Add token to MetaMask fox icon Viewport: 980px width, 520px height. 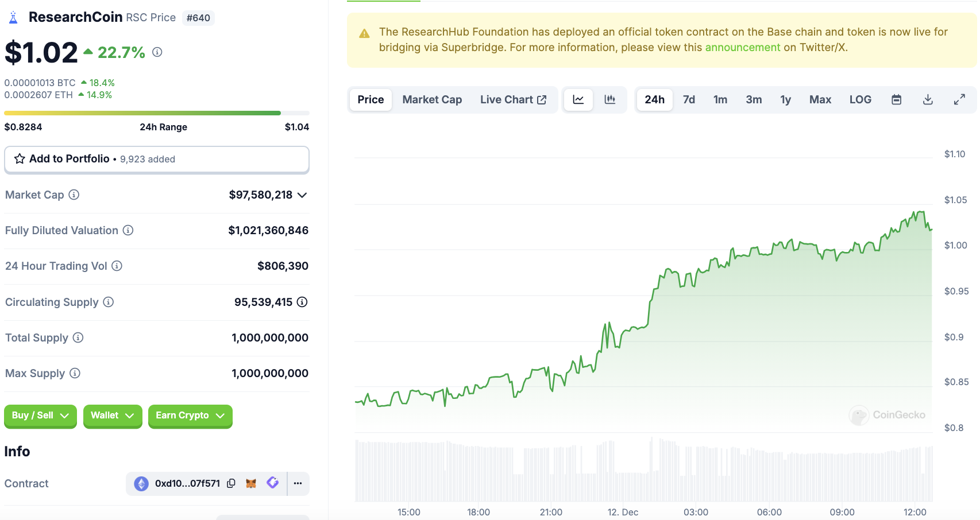click(x=251, y=483)
